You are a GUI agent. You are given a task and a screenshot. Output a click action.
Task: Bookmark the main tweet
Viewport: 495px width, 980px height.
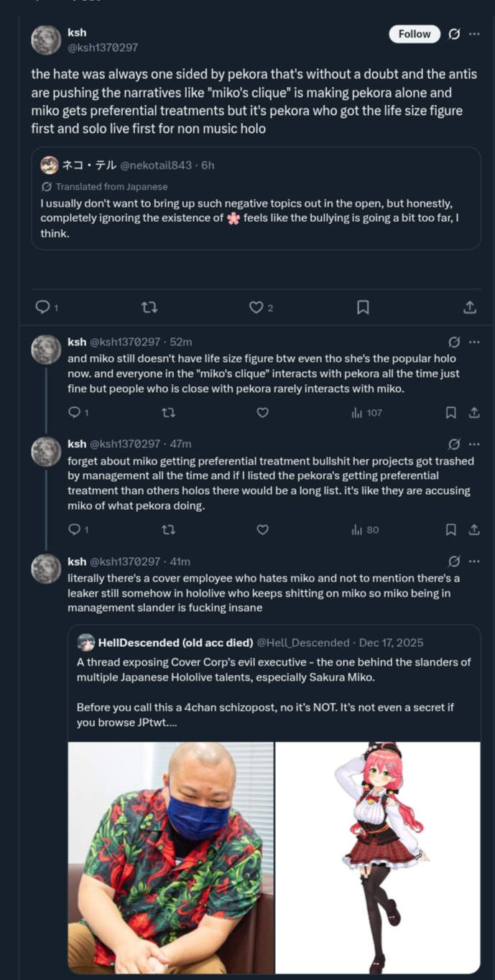[x=363, y=307]
